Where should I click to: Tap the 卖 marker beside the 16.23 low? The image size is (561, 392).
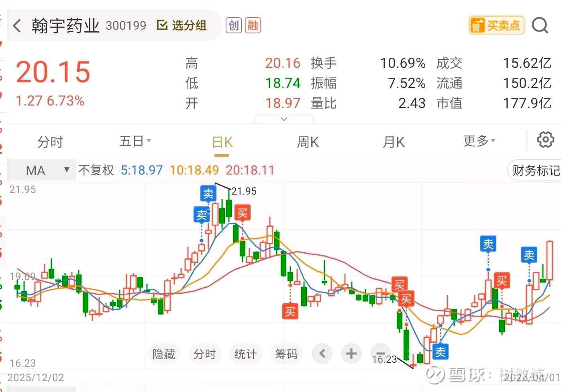click(x=440, y=352)
